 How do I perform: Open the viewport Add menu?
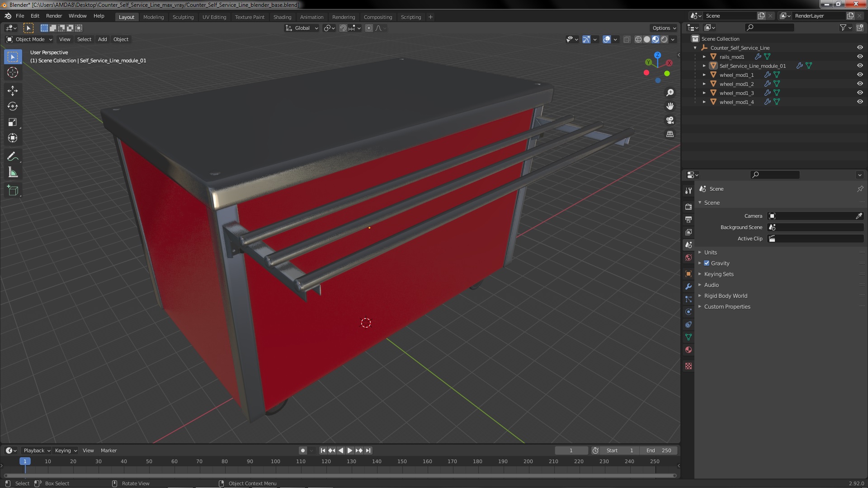[102, 39]
